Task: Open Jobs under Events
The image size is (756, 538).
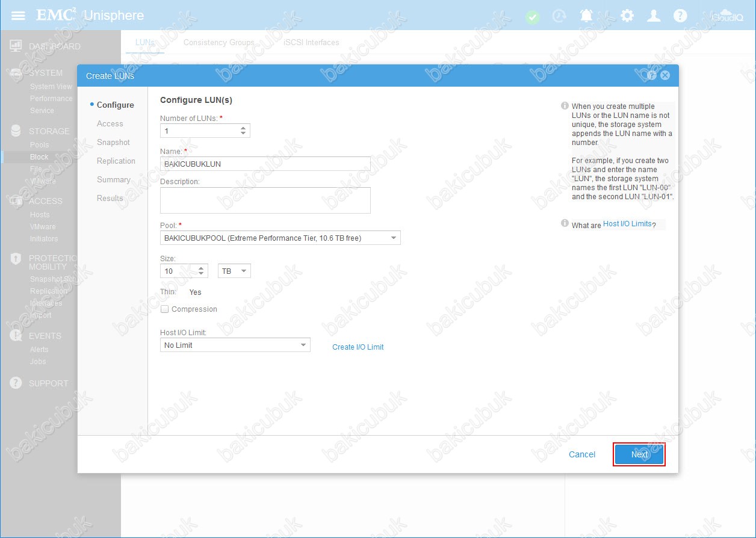Action: (x=38, y=362)
